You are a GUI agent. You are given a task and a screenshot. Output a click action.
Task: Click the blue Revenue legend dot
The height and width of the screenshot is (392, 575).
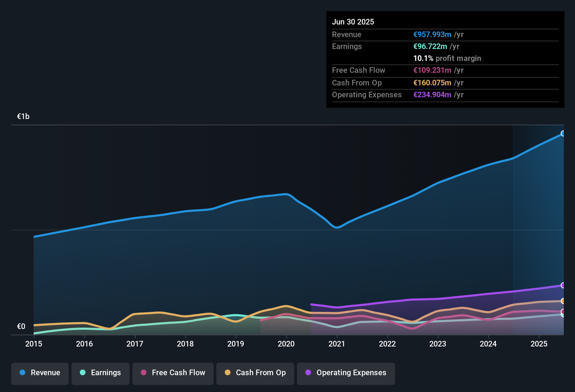(22, 372)
